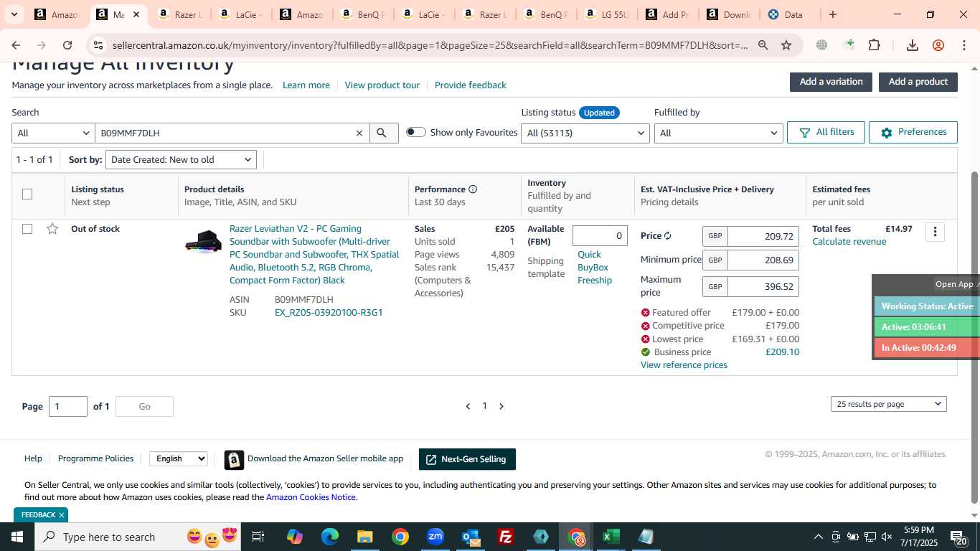Open the Preferences button
This screenshot has width=980, height=551.
pos(913,132)
